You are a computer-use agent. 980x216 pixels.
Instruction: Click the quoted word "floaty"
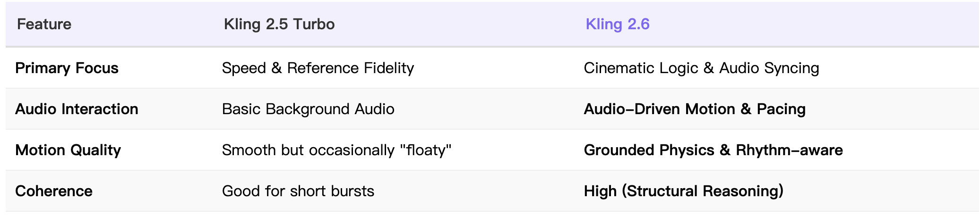point(426,150)
